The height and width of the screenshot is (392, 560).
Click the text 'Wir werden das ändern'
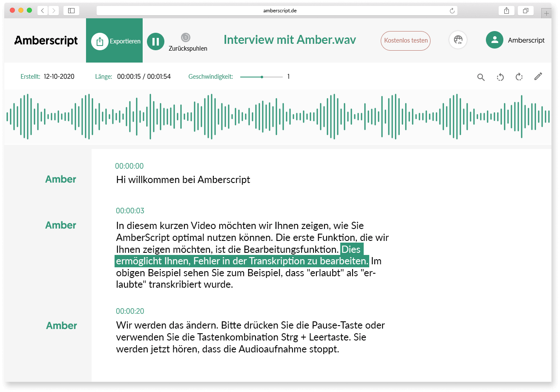(x=167, y=326)
